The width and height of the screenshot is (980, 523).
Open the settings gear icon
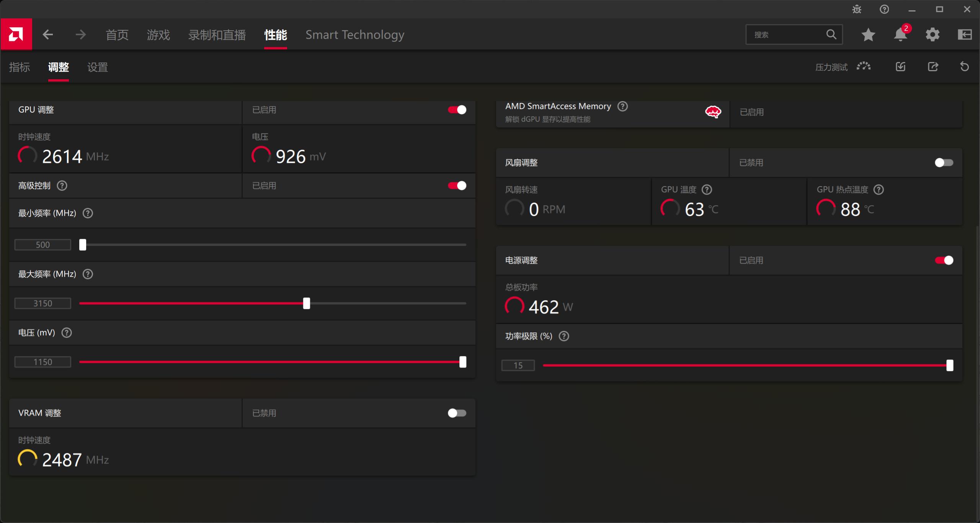pyautogui.click(x=932, y=35)
